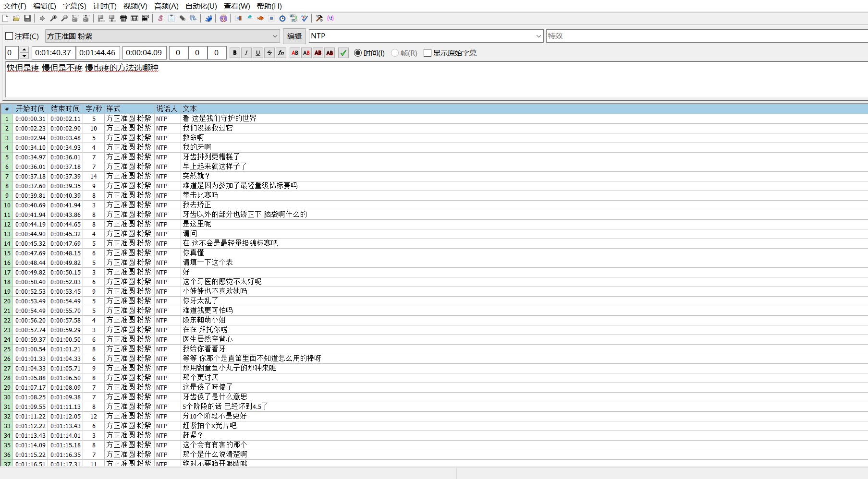Open the Shift Times tool
The height and width of the screenshot is (479, 868).
click(238, 18)
